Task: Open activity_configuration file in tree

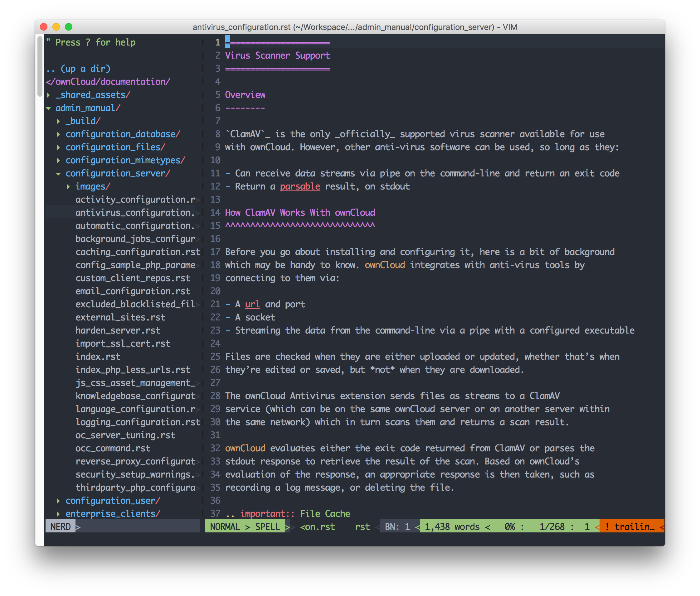Action: [135, 199]
